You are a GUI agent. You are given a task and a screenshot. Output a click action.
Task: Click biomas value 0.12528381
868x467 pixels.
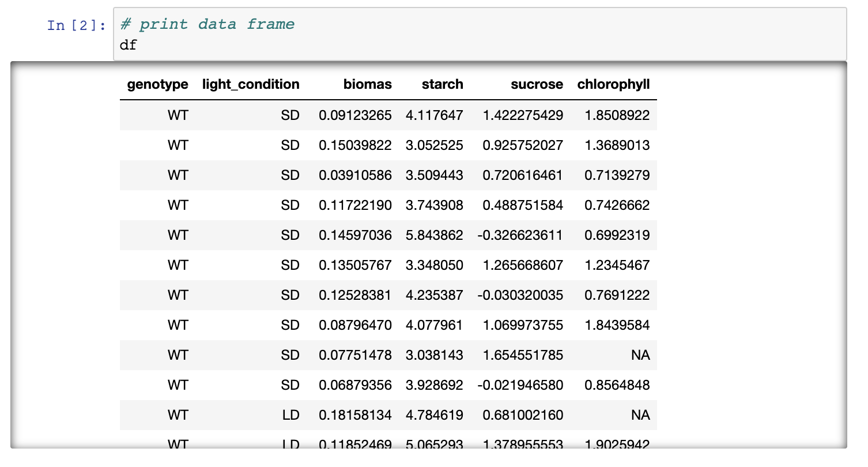pyautogui.click(x=356, y=295)
